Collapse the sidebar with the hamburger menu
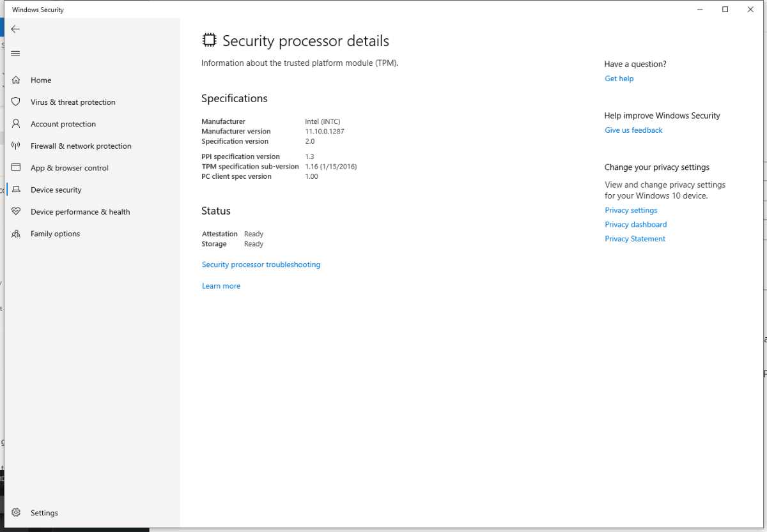 point(15,54)
